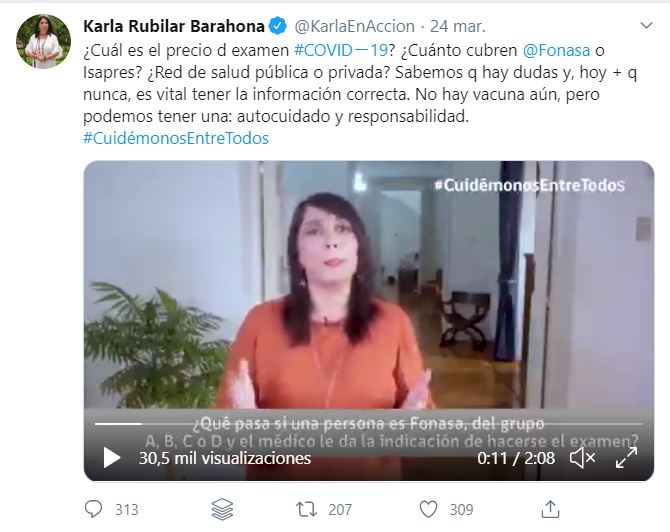Click the 207 retweet count
Screen dimensions: 670x532
340,509
